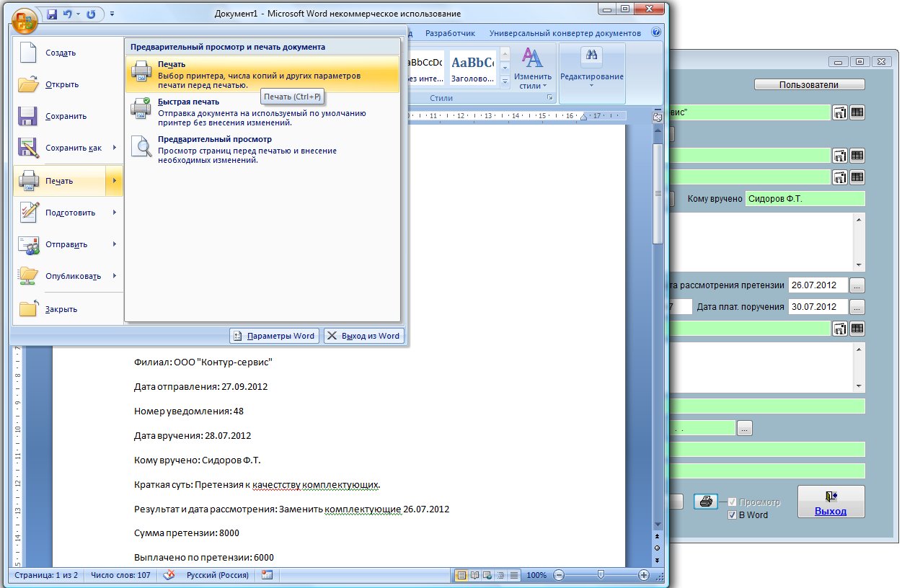Click the Русский (Россия) language indicator

218,575
